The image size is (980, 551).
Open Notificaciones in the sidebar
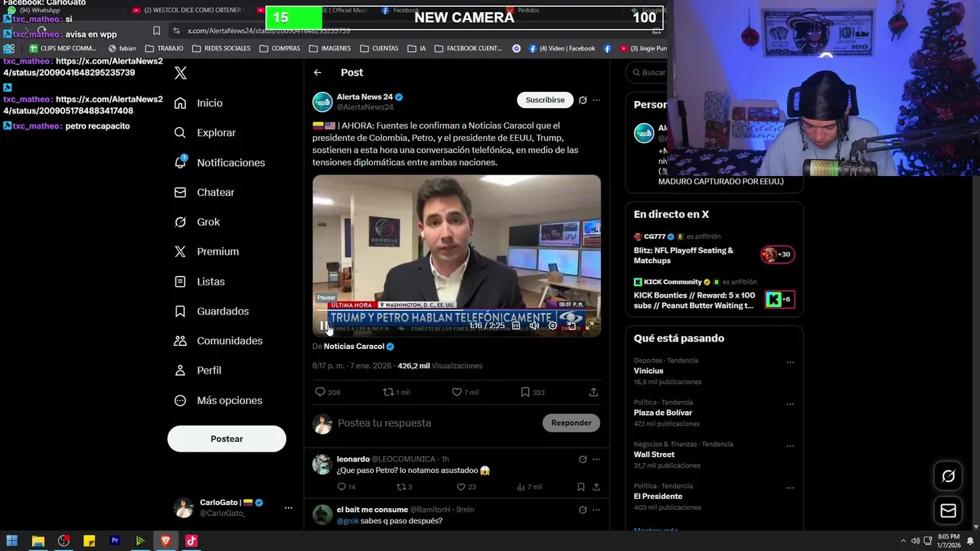(x=219, y=162)
